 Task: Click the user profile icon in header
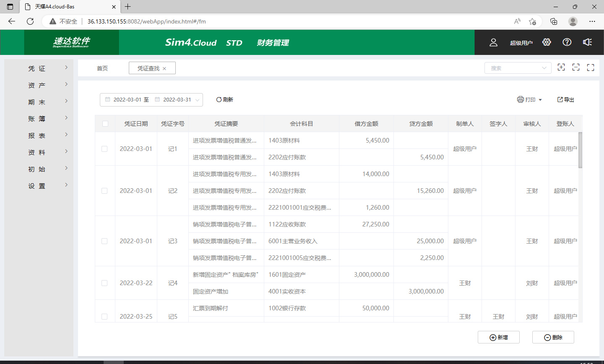point(493,42)
